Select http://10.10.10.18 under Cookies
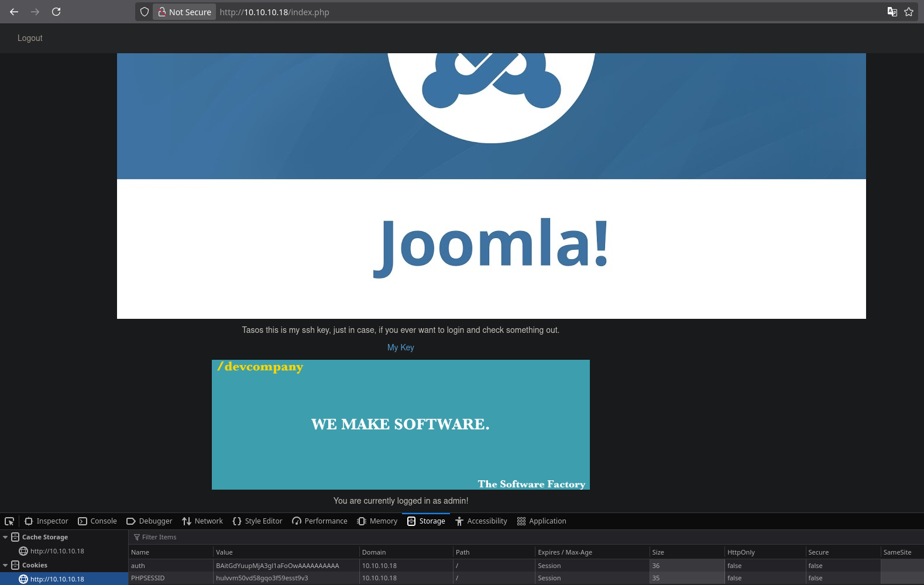The image size is (924, 585). coord(57,579)
